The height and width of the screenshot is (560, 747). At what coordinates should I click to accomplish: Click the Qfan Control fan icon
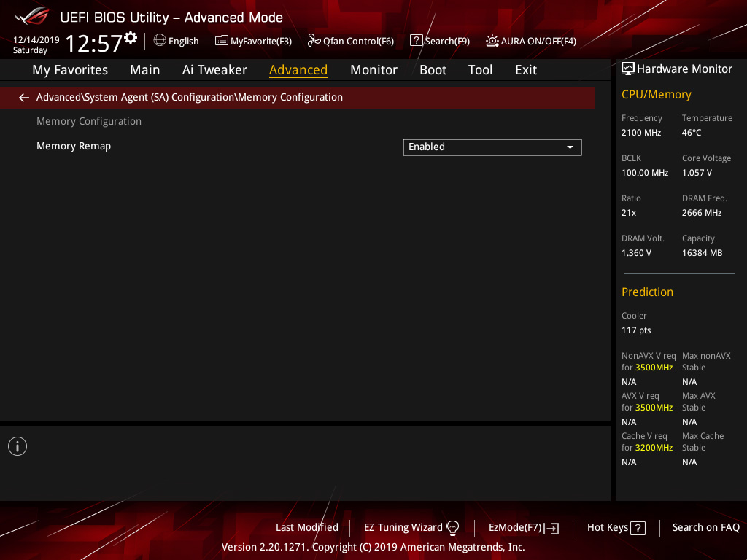(x=314, y=41)
